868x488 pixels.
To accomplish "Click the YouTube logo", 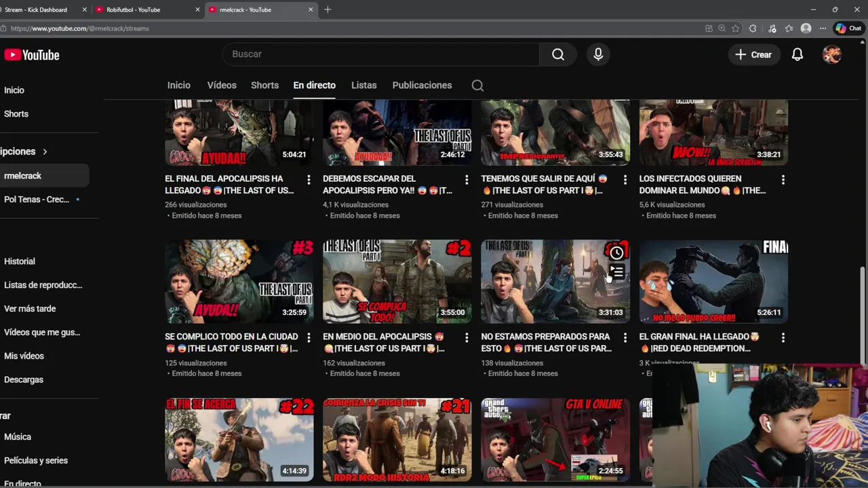I will tap(32, 55).
